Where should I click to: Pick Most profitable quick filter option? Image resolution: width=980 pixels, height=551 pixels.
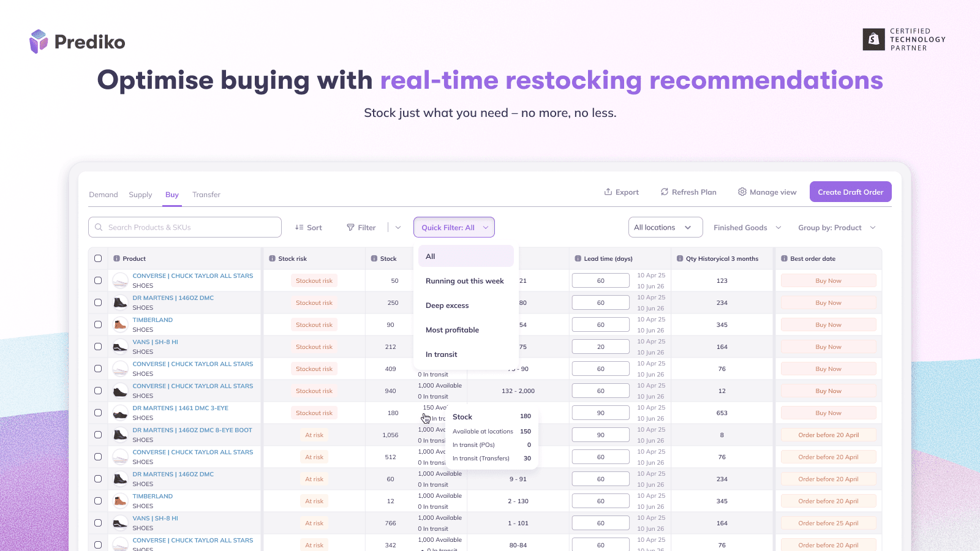(466, 330)
